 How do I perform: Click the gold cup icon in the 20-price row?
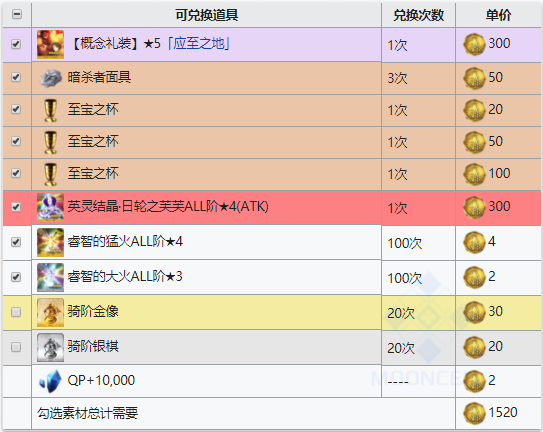click(51, 110)
